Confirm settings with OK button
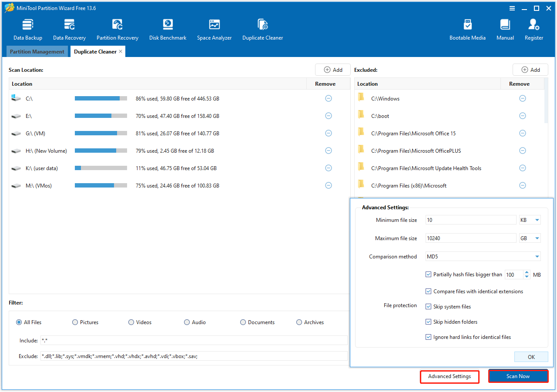Screen dimensions: 557x392 (x=531, y=356)
